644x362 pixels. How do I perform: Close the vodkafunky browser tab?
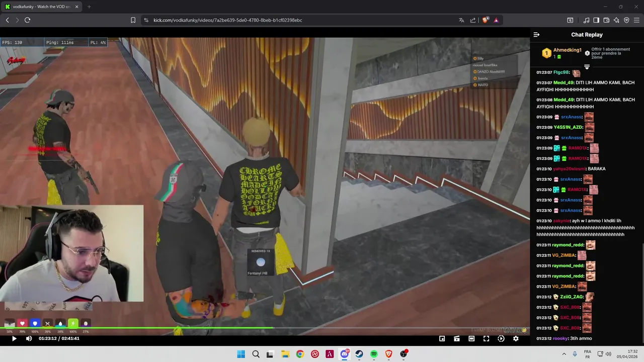coord(76,7)
